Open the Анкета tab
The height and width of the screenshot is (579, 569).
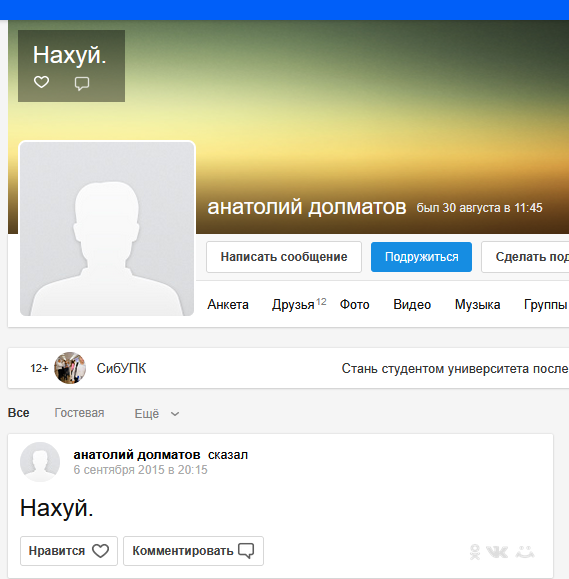228,305
